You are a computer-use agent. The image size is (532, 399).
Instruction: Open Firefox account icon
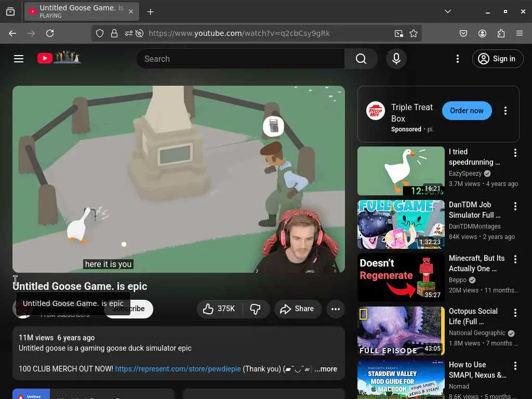(482, 33)
